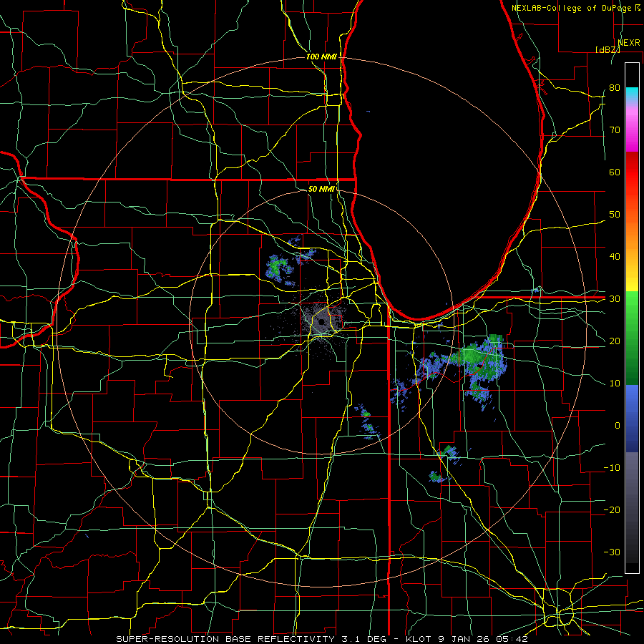Click the black radar site dot at map center

pyautogui.click(x=321, y=323)
